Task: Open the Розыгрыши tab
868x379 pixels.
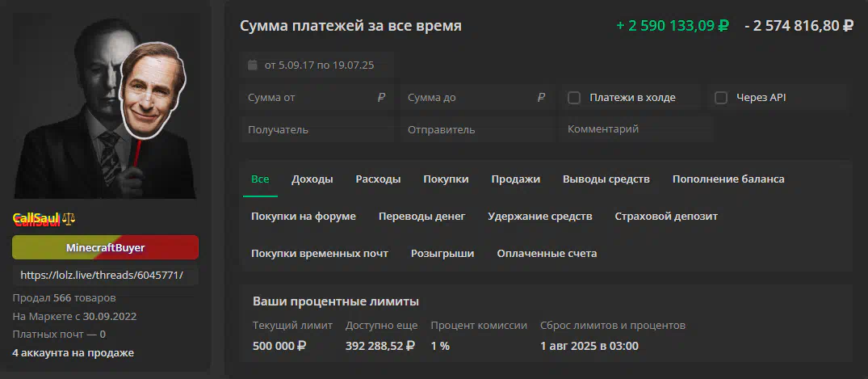Action: (442, 254)
